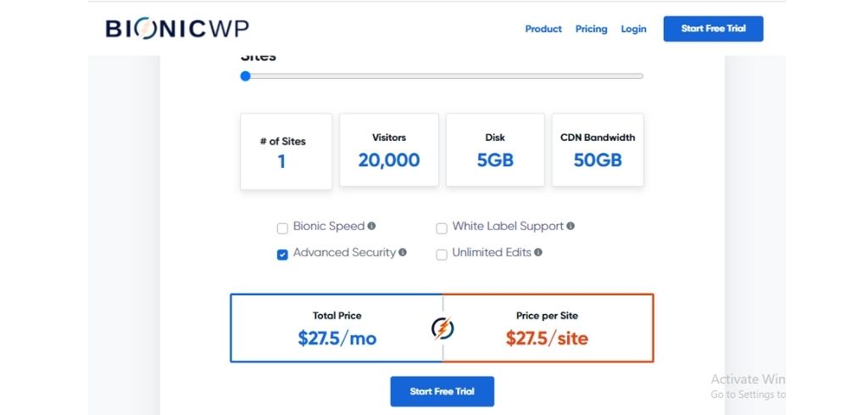The image size is (868, 415).
Task: Go to the Pricing page link
Action: click(x=591, y=29)
